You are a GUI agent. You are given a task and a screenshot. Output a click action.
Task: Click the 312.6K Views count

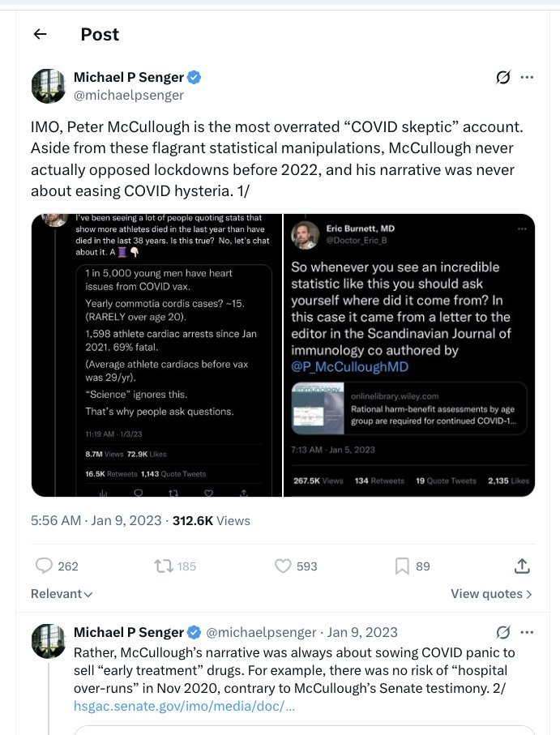(x=212, y=521)
